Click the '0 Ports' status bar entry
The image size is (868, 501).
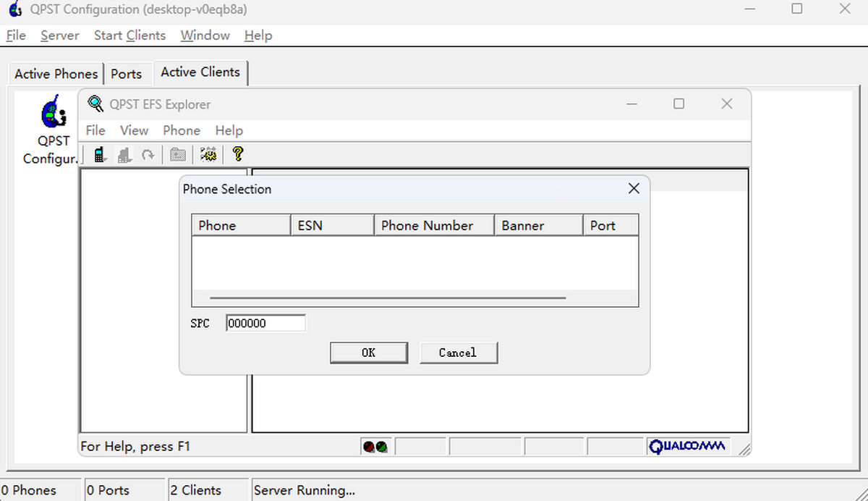124,490
